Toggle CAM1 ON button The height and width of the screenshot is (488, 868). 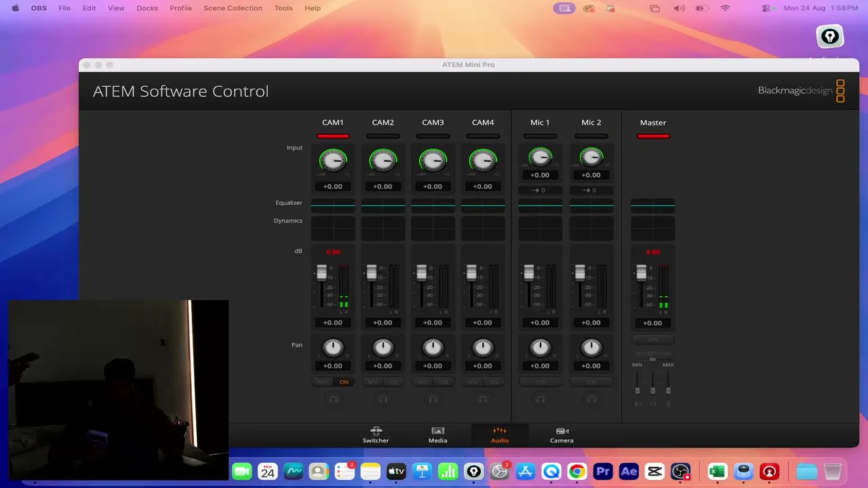click(x=344, y=382)
